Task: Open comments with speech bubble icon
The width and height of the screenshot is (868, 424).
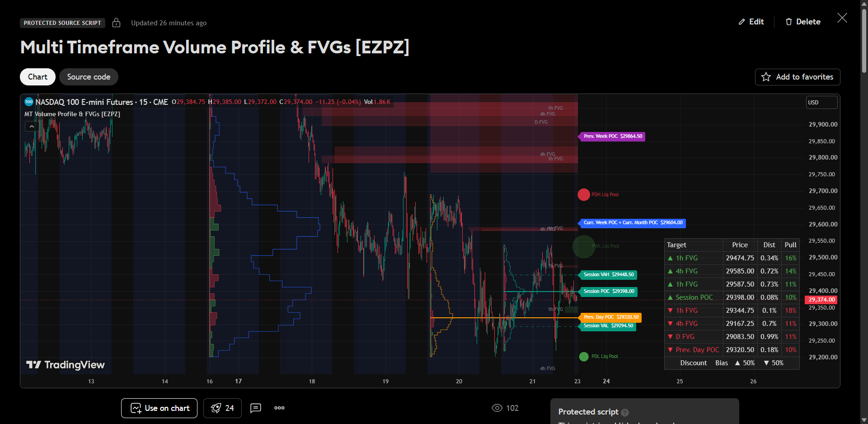Action: [256, 408]
